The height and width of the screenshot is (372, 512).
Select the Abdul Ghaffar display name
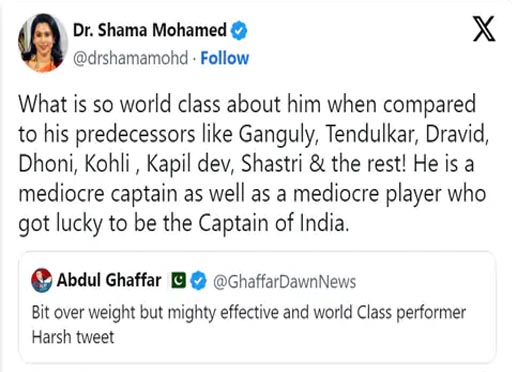coord(109,280)
